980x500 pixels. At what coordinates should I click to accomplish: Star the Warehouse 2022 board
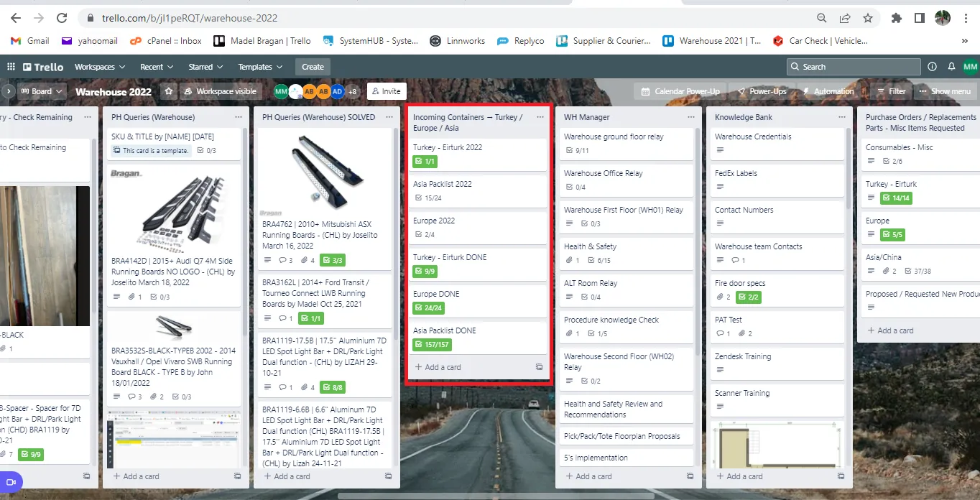[169, 91]
